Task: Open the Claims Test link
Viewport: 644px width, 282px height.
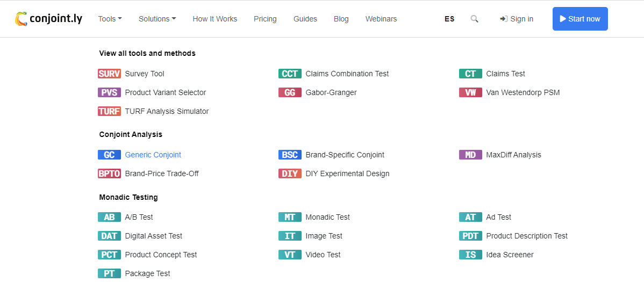Action: [506, 74]
